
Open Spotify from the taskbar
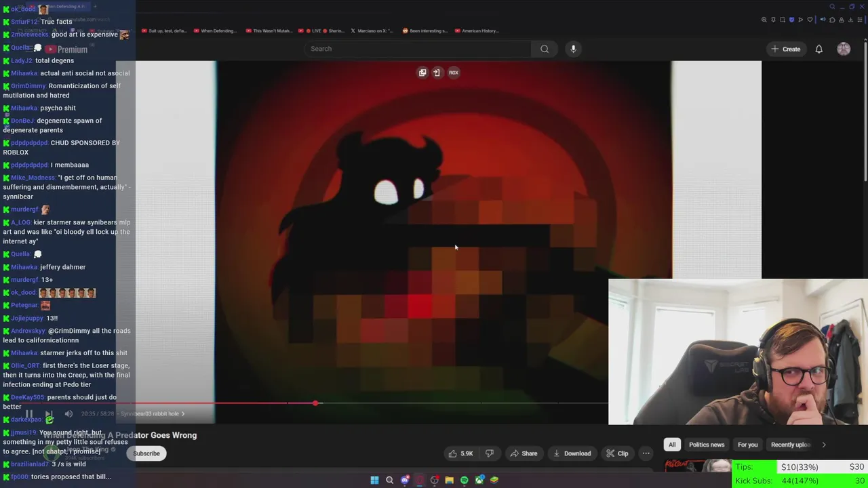click(464, 480)
